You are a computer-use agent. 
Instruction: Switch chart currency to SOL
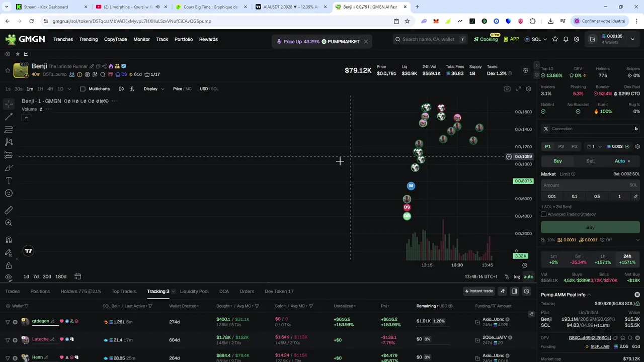[215, 89]
